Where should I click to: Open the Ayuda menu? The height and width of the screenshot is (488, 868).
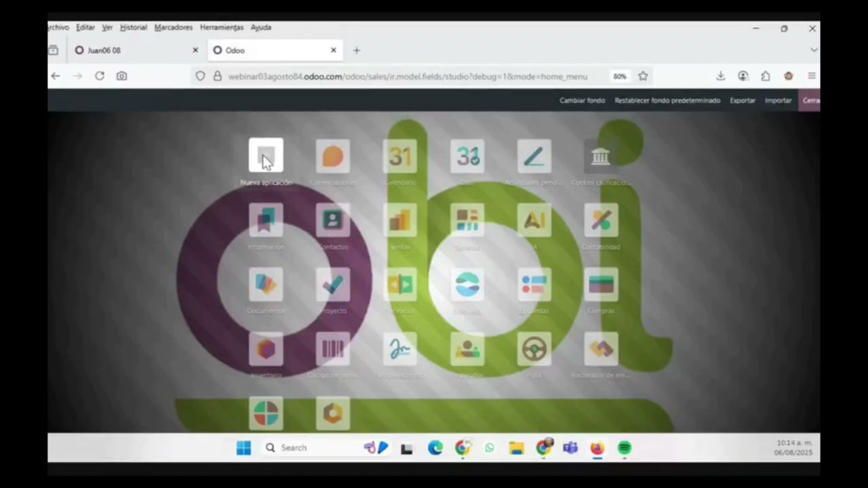(261, 27)
